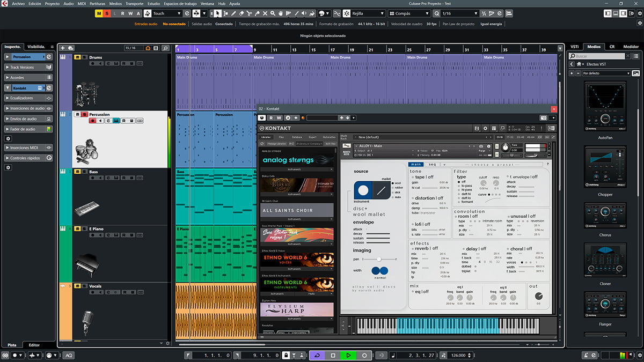The height and width of the screenshot is (362, 644).
Task: Select the mallet stick source icon
Action: coord(381,190)
